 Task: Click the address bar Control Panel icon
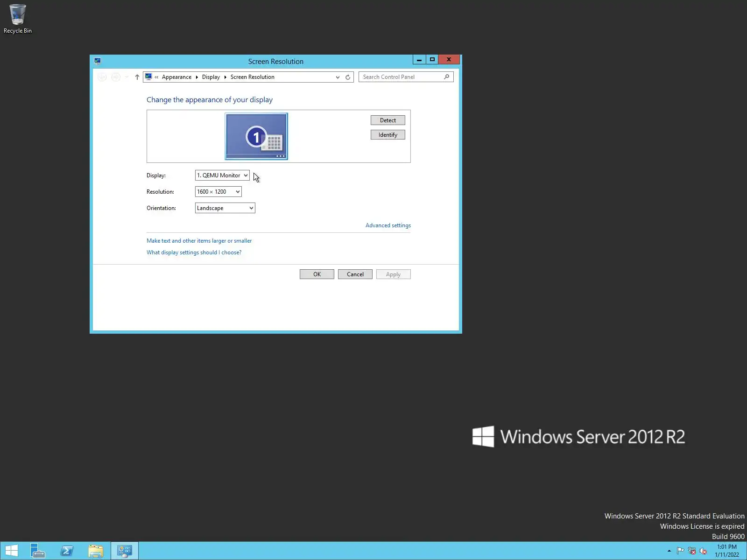pyautogui.click(x=148, y=77)
